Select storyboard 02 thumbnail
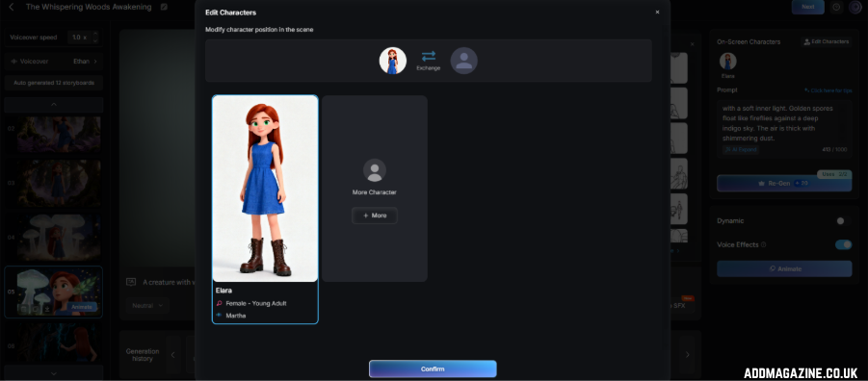This screenshot has width=868, height=381. (59, 135)
